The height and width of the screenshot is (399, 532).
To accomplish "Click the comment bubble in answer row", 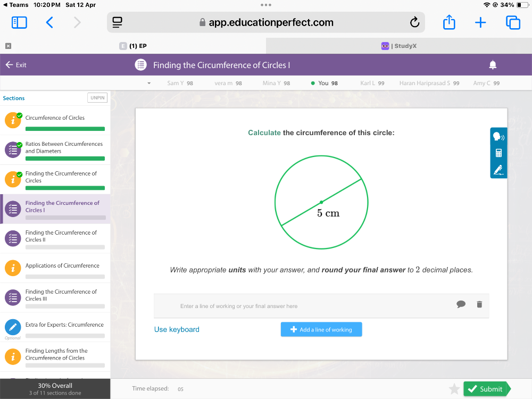I will pos(461,304).
